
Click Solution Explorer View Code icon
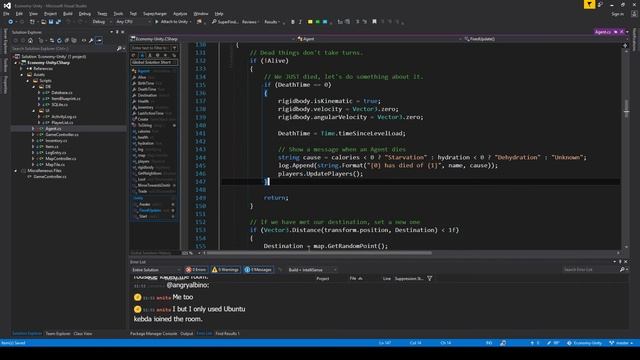(84, 40)
